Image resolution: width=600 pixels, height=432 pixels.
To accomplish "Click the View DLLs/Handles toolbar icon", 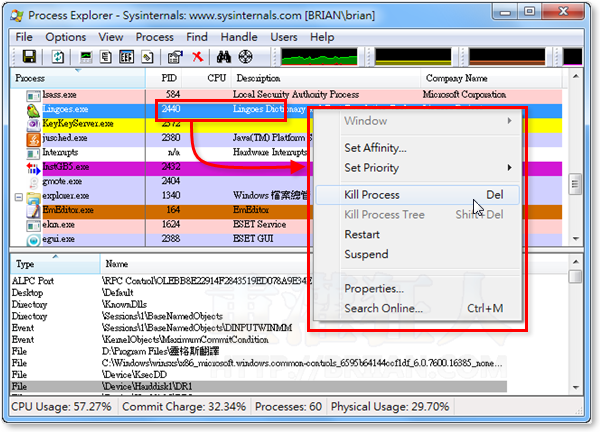I will (147, 57).
